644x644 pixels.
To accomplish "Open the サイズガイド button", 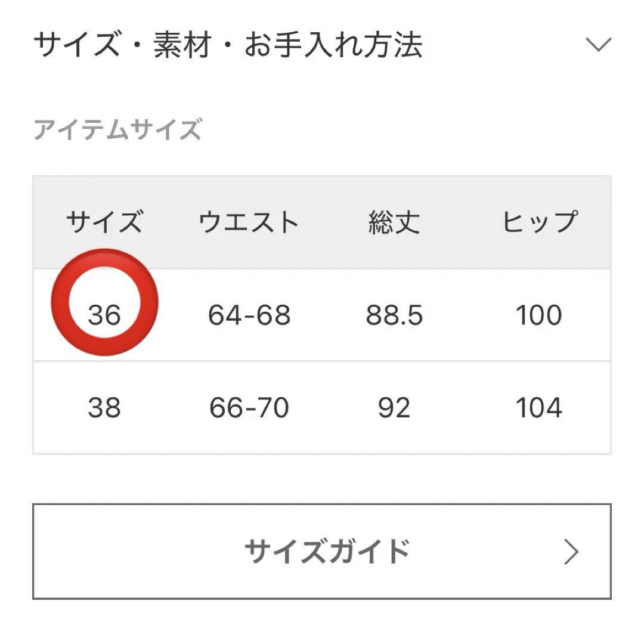I will (322, 551).
